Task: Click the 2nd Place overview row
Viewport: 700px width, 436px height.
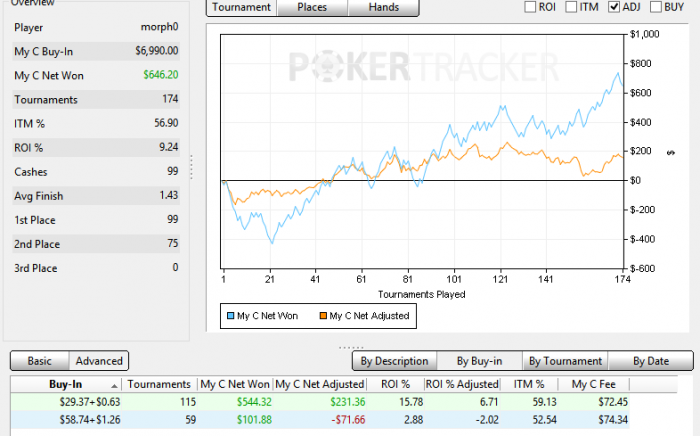Action: pyautogui.click(x=96, y=244)
